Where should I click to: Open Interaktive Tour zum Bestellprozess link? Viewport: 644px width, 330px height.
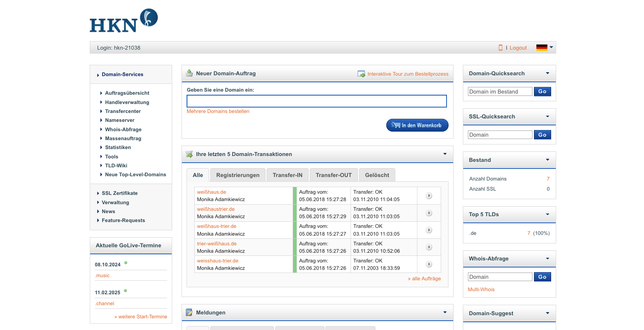click(408, 74)
